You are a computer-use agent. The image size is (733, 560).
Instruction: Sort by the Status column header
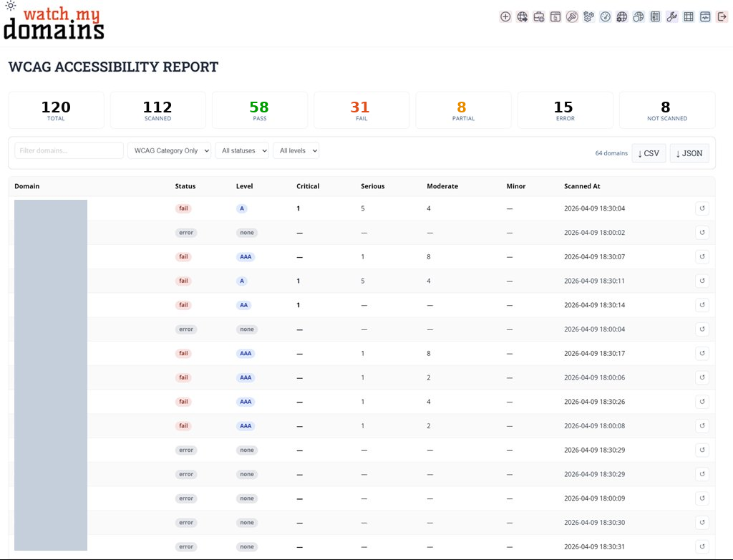(x=185, y=186)
